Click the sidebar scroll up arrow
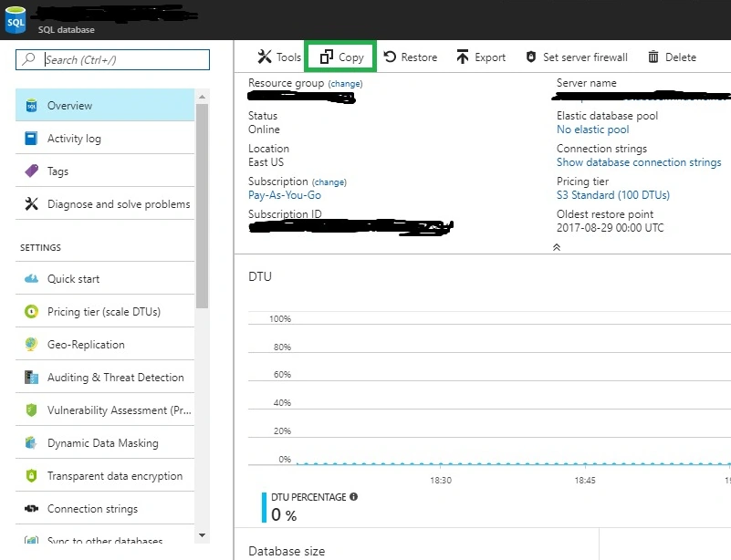Image resolution: width=731 pixels, height=560 pixels. (x=202, y=97)
